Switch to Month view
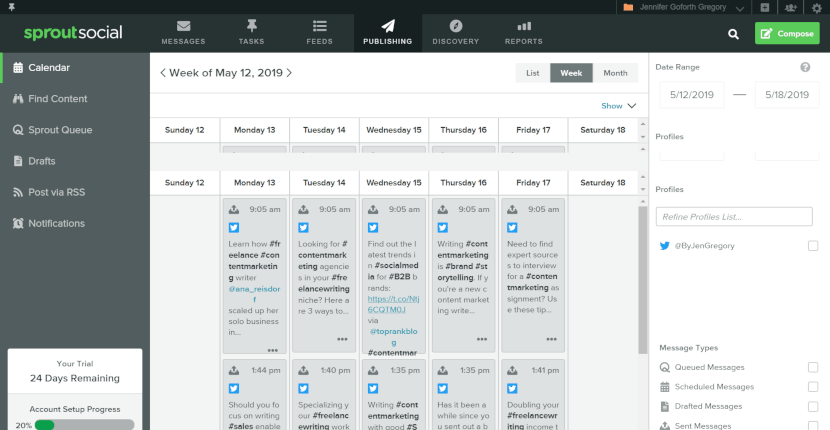The image size is (830, 430). click(615, 73)
